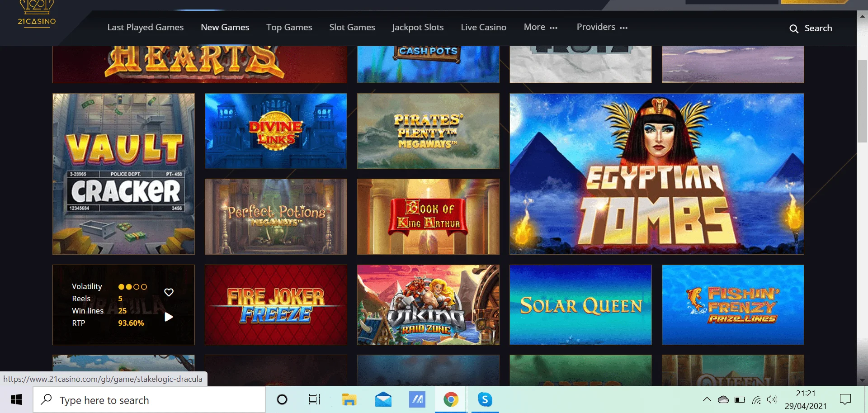Open Perfect Potions Megaways thumbnail
Viewport: 868px width, 413px height.
276,216
